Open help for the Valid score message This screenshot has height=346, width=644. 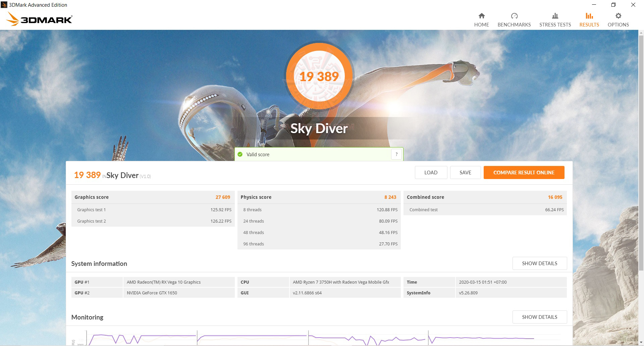point(397,154)
